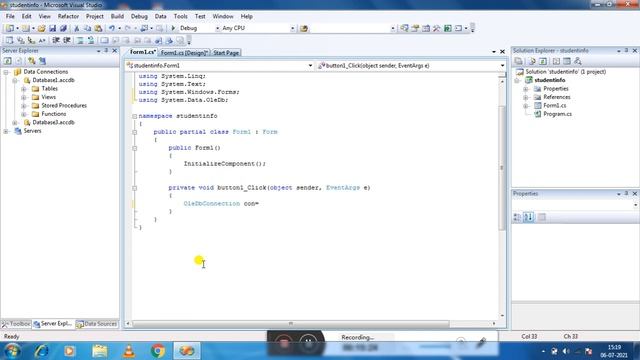
Task: Click the line with OleDbConnection con=
Action: pyautogui.click(x=221, y=203)
